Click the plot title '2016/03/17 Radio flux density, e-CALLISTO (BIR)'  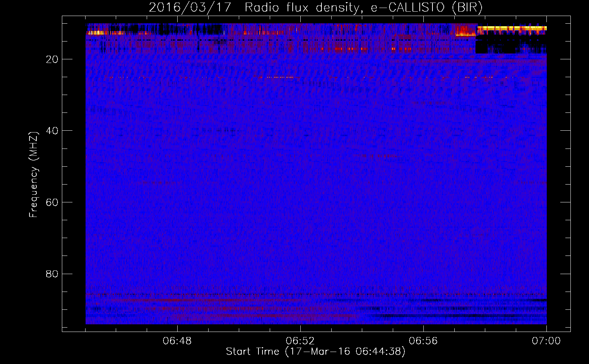316,7
